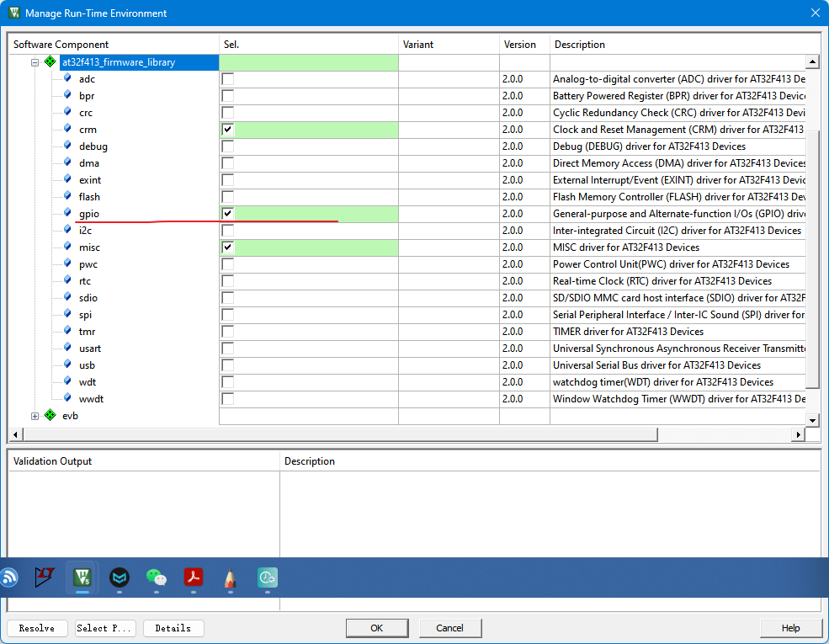Click the blue component icon beside dma

pos(67,162)
